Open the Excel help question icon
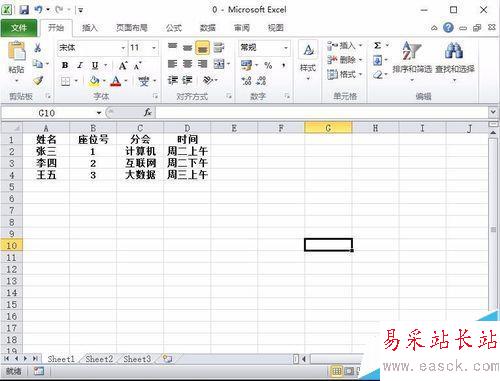This screenshot has width=500, height=381. (x=448, y=27)
